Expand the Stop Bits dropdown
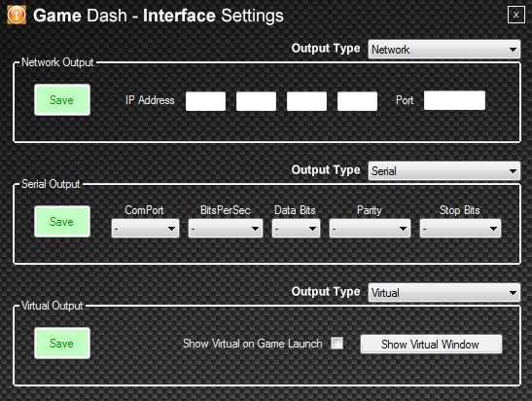 pos(460,228)
